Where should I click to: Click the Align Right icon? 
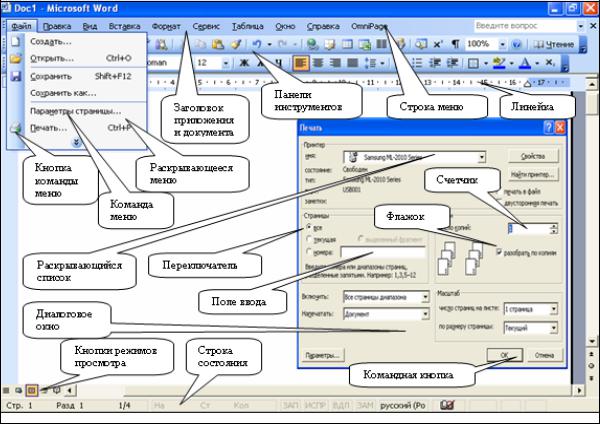pos(335,63)
